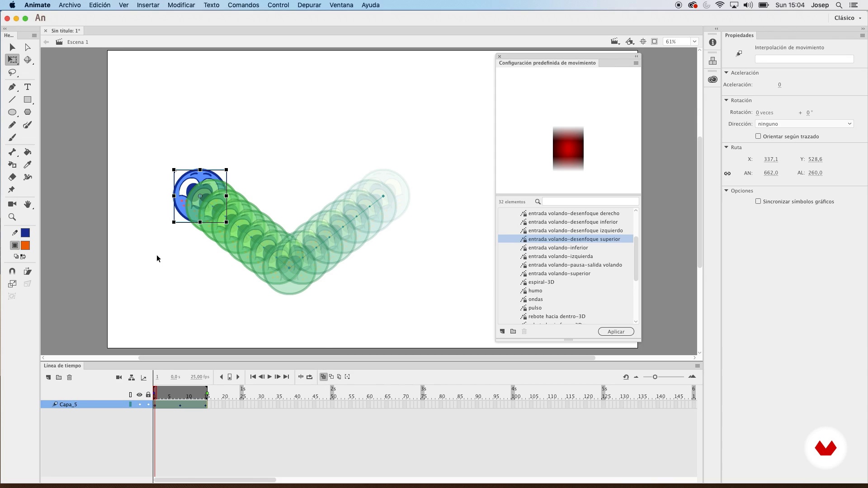This screenshot has height=488, width=868.
Task: Toggle show all layers eye header
Action: 139,395
